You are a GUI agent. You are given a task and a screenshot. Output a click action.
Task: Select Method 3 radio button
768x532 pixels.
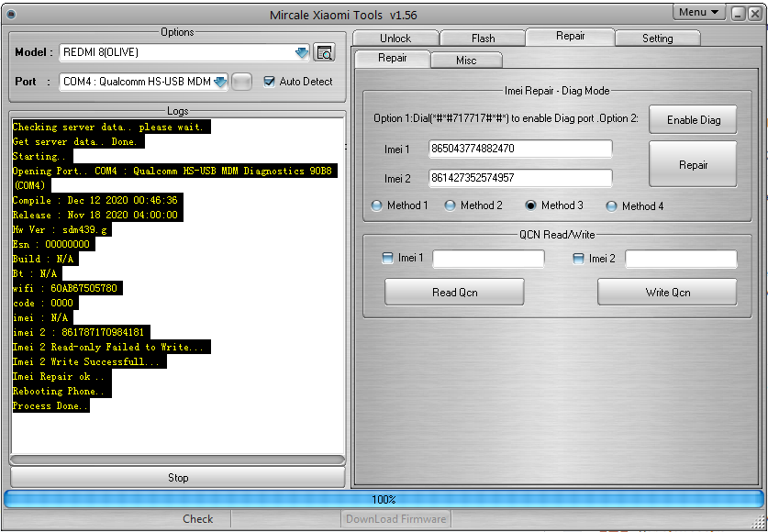point(530,205)
